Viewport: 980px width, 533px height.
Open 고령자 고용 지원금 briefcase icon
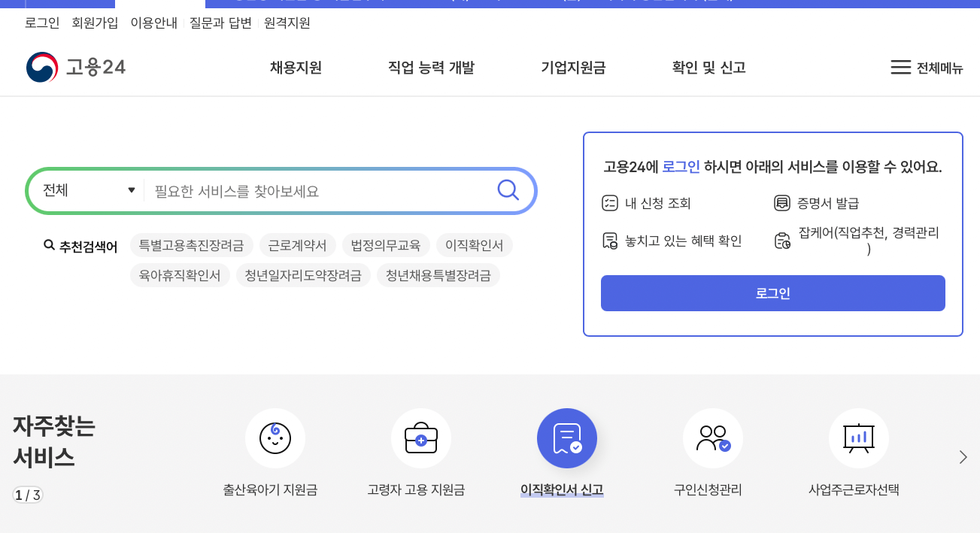(421, 438)
